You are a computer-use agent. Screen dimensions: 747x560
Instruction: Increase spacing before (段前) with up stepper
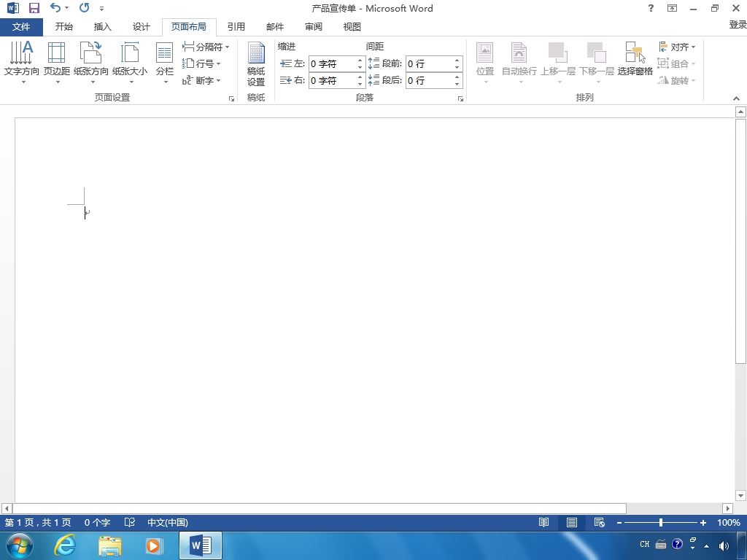(x=457, y=60)
